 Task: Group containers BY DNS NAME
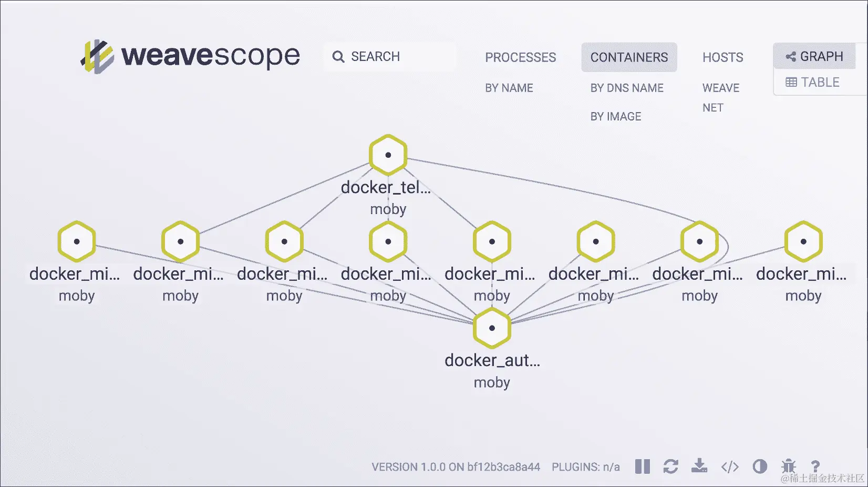(x=627, y=87)
